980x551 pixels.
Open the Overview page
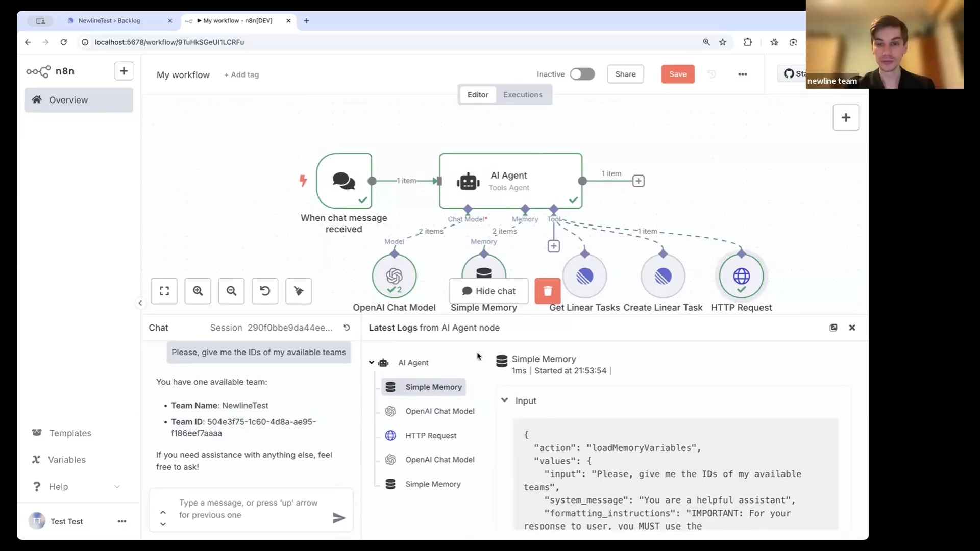(79, 100)
